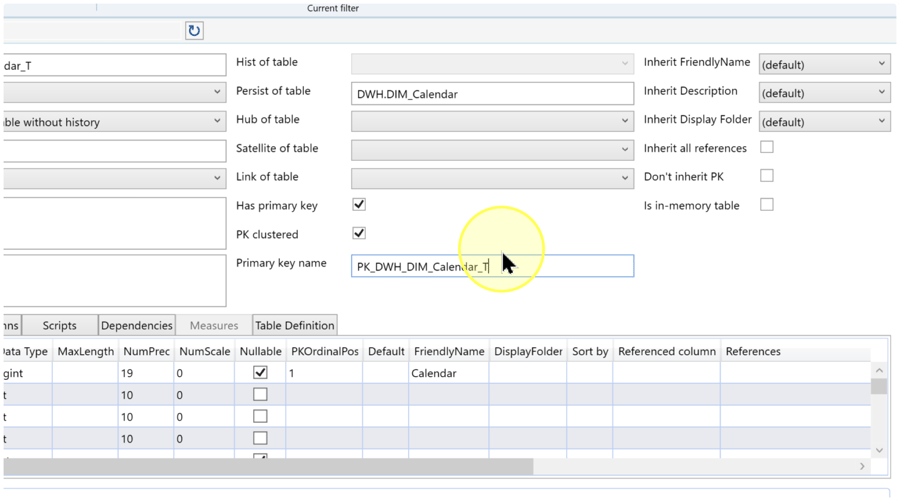Image resolution: width=900 pixels, height=501 pixels.
Task: Click the Default column header
Action: coord(386,351)
